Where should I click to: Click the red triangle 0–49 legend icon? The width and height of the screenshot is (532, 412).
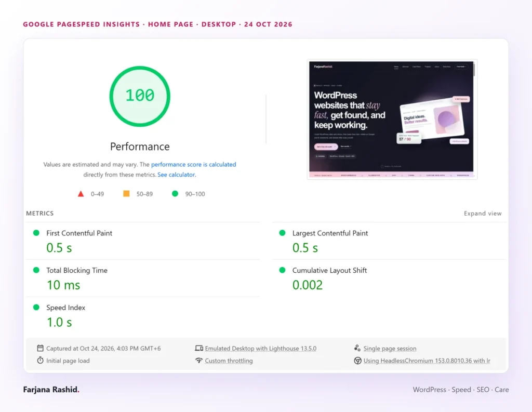81,194
